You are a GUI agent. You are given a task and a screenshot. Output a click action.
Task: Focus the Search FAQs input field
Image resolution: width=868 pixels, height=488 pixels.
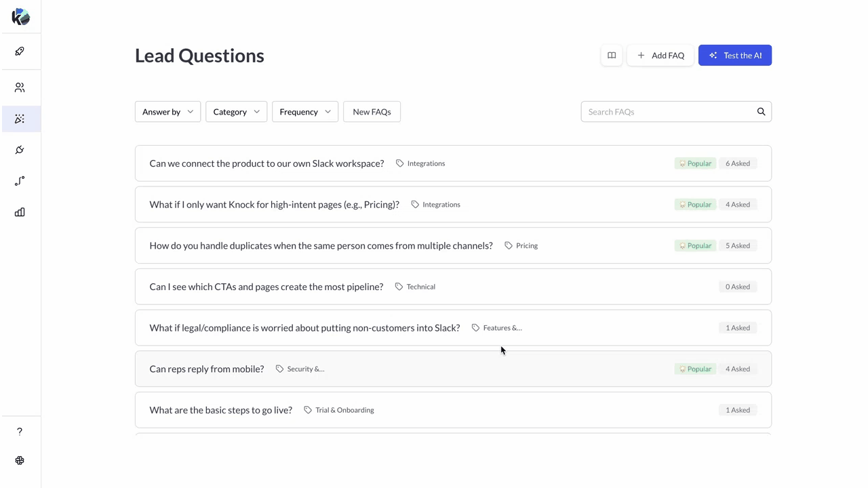pyautogui.click(x=668, y=112)
